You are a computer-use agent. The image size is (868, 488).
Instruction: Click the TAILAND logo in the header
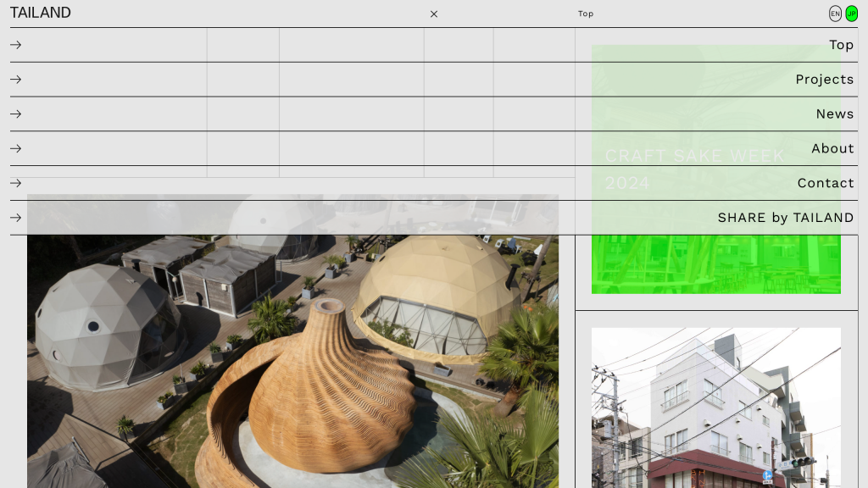41,13
